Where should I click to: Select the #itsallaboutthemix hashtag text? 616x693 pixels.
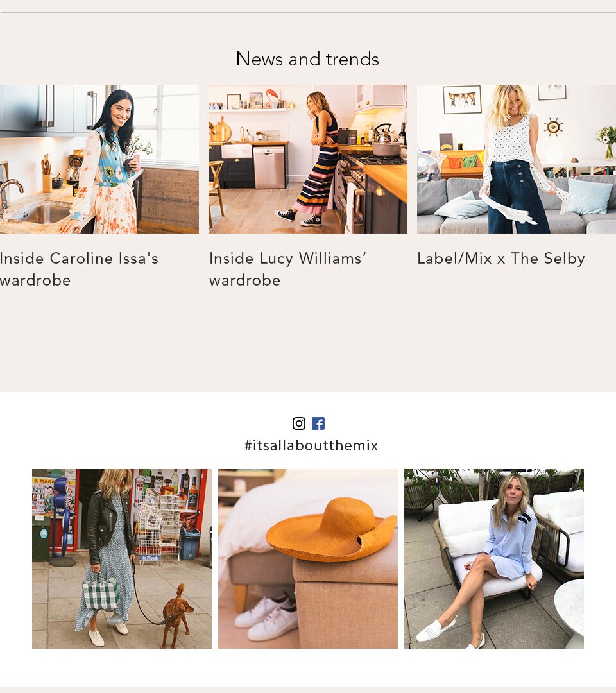pyautogui.click(x=312, y=445)
